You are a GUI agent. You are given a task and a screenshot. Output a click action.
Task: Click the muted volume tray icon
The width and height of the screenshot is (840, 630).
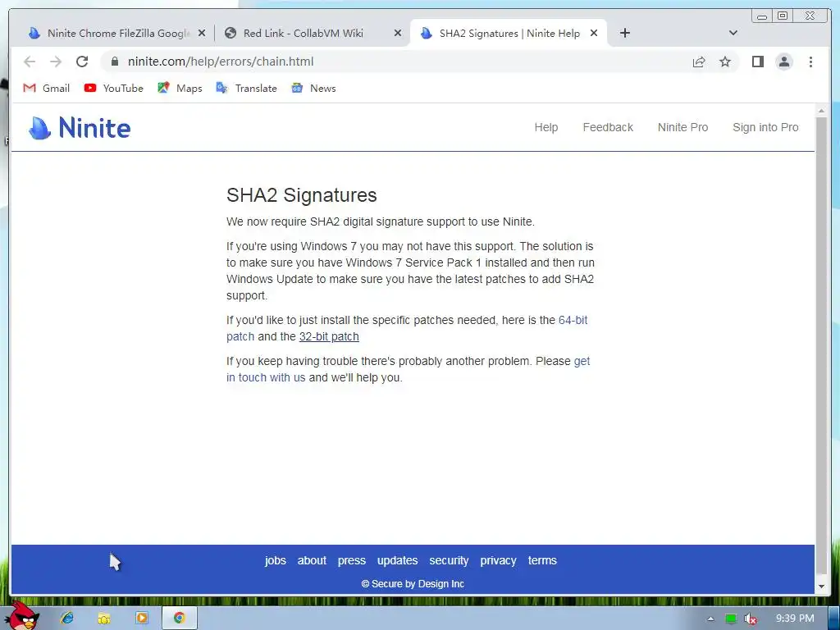(x=751, y=619)
